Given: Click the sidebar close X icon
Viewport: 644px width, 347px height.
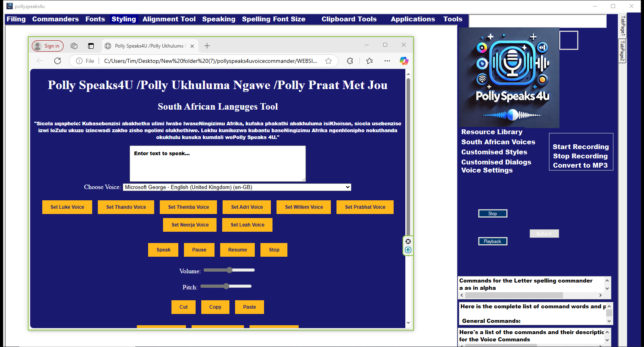Looking at the screenshot, I should click(x=408, y=241).
